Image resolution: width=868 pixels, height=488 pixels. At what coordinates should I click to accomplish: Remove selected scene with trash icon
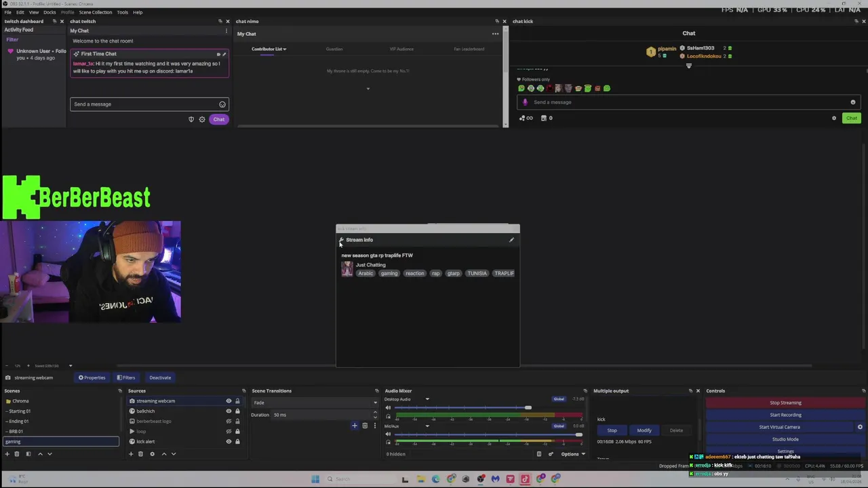17,454
